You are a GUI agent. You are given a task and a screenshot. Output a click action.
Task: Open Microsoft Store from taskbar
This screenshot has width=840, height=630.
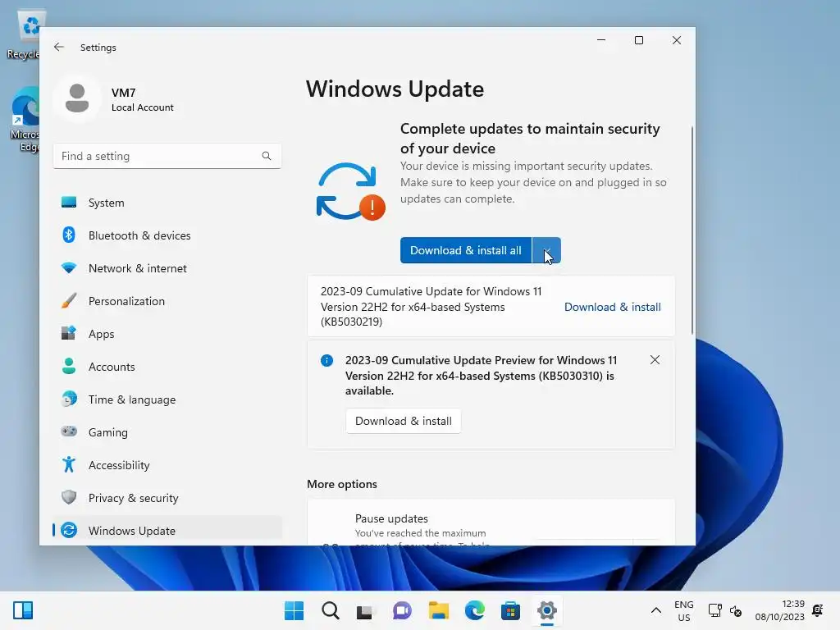(510, 610)
